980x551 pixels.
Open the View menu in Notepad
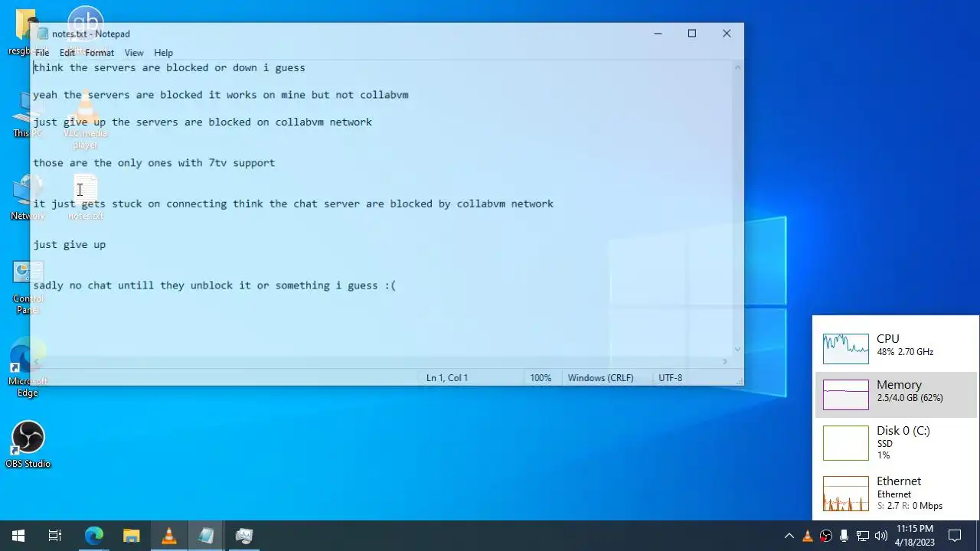click(x=134, y=53)
